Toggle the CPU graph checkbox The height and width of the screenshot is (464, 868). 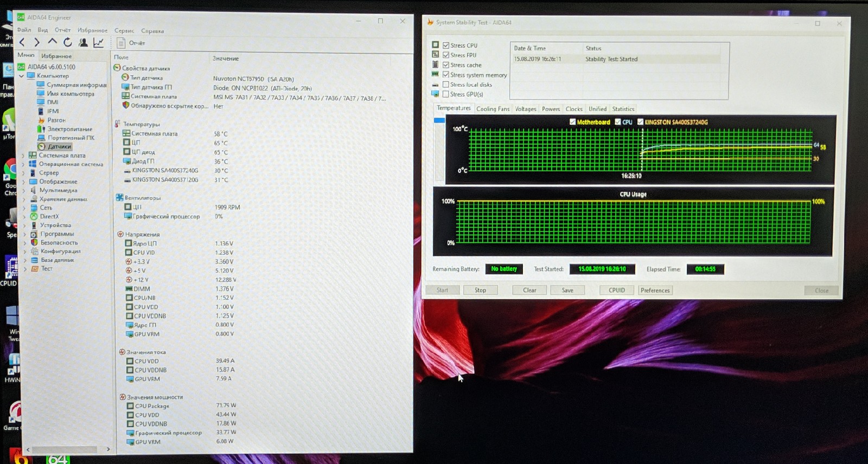click(618, 122)
